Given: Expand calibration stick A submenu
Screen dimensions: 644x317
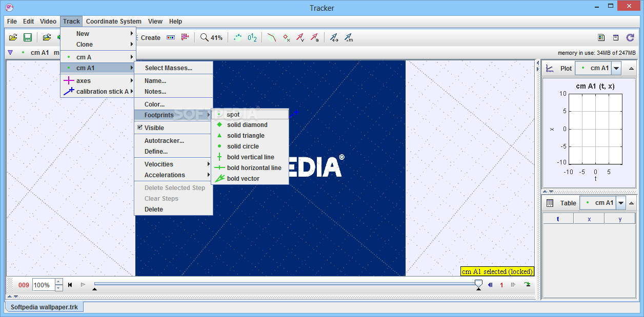Looking at the screenshot, I should [x=98, y=92].
